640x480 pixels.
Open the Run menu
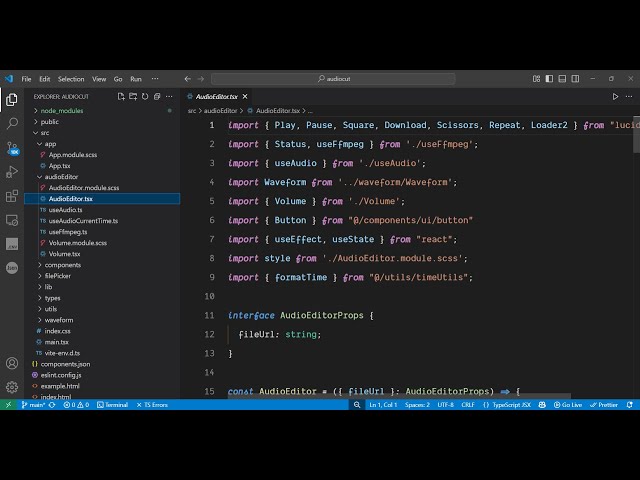(x=136, y=79)
